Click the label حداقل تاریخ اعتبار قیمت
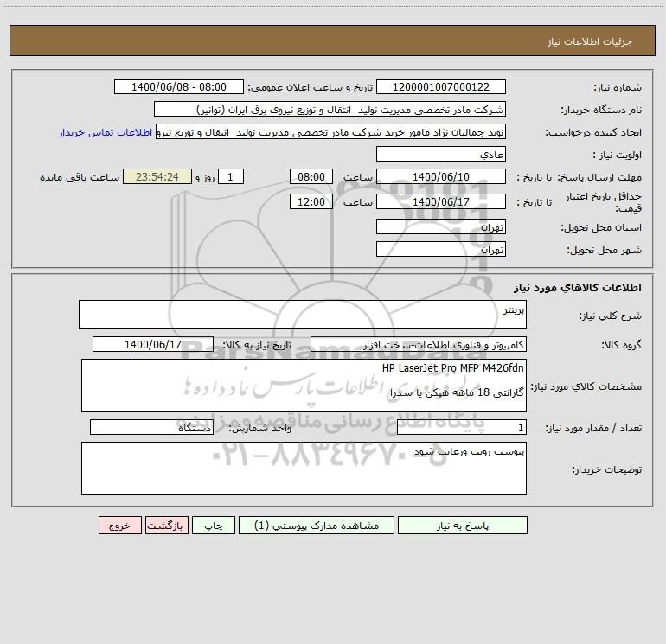Image resolution: width=666 pixels, height=644 pixels. coord(604,202)
